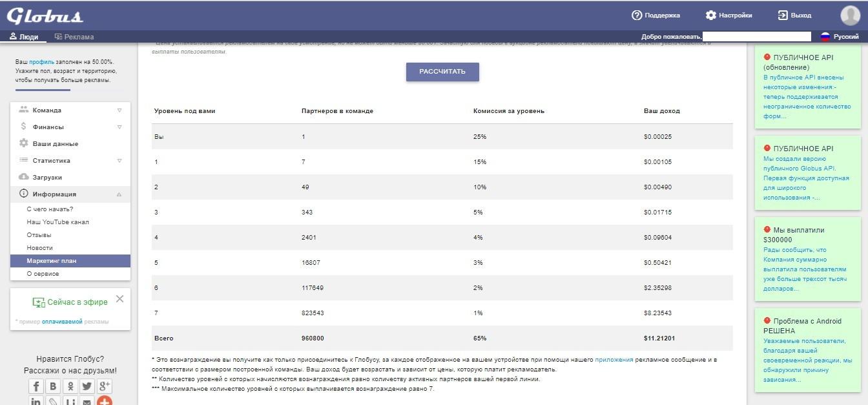Screen dimensions: 868x405
Task: Click the РАССЧИТАТЬ button
Action: (442, 72)
